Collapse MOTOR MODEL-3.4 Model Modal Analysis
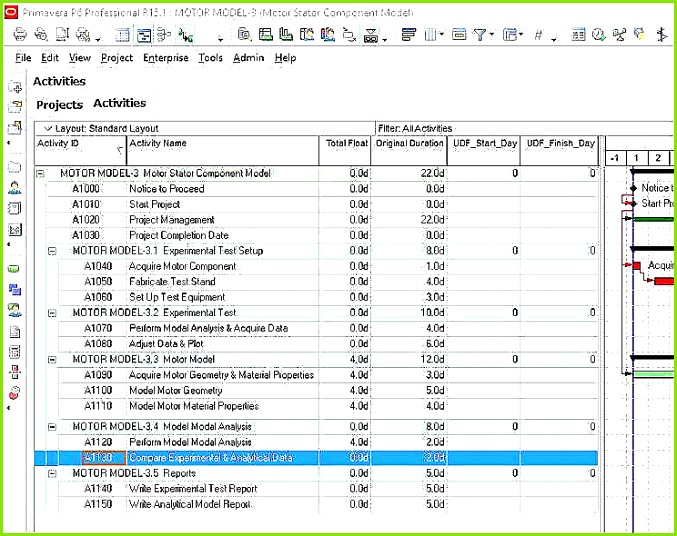This screenshot has width=677, height=536. (52, 427)
